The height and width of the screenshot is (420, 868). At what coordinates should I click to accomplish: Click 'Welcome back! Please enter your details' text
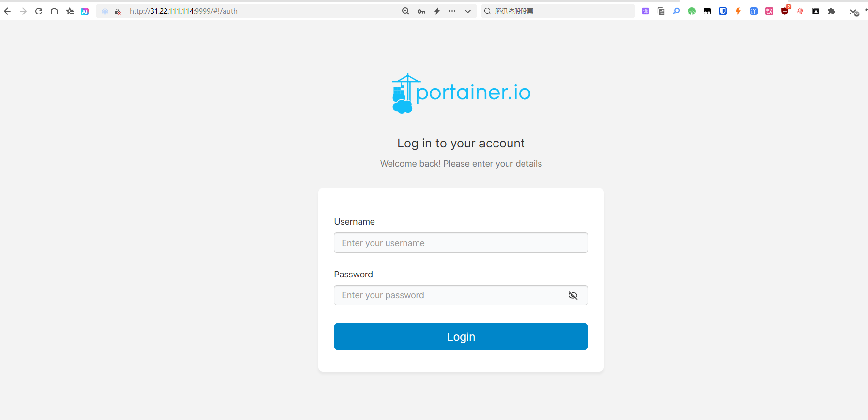461,164
